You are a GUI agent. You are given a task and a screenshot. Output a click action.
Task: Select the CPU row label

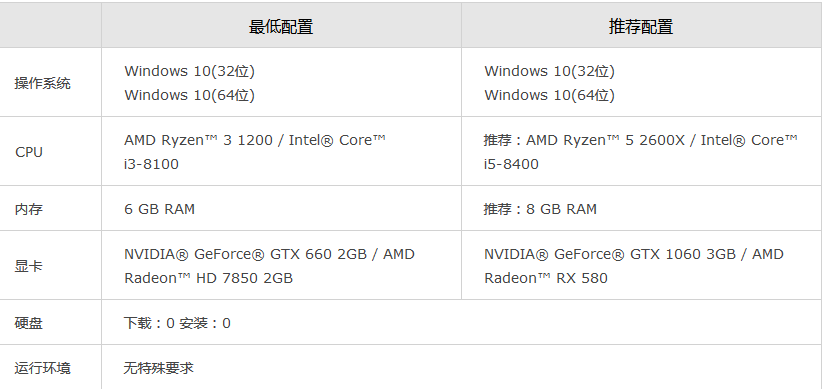pos(29,152)
